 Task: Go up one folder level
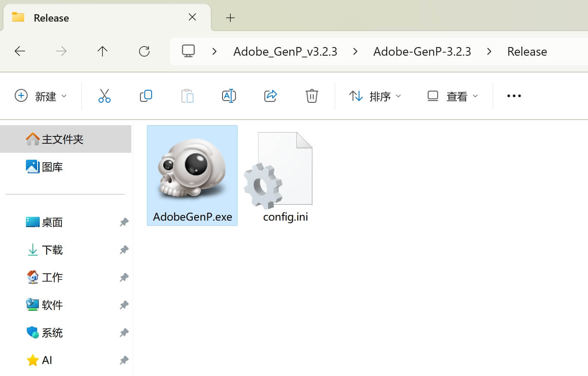(x=102, y=51)
